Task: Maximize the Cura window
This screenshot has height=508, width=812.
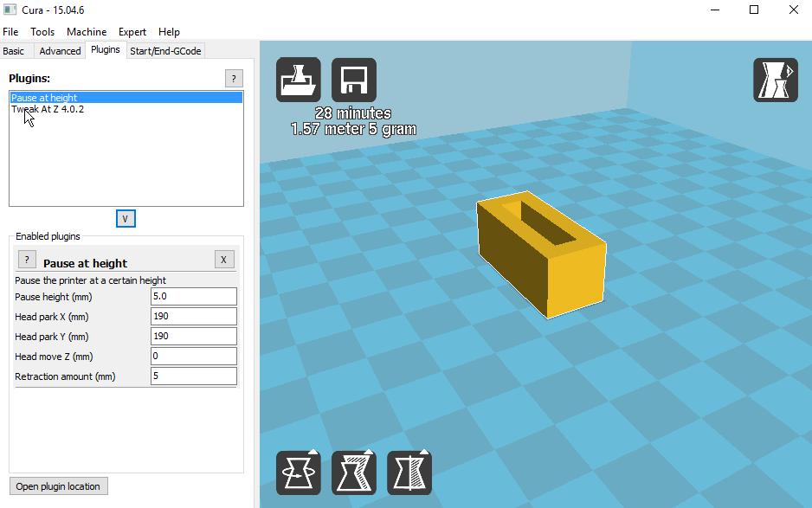Action: point(754,10)
